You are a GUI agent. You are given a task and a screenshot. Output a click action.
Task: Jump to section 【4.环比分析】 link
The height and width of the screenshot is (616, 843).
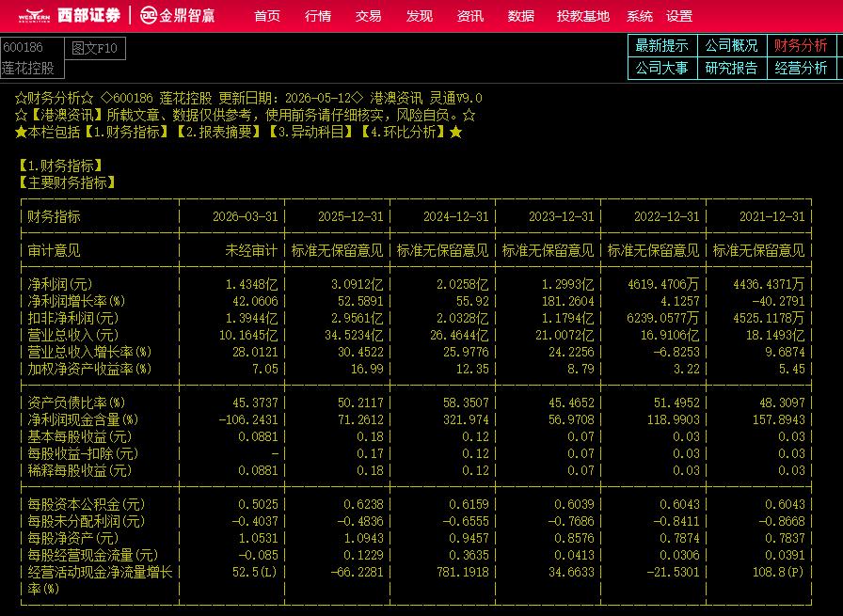click(x=404, y=133)
